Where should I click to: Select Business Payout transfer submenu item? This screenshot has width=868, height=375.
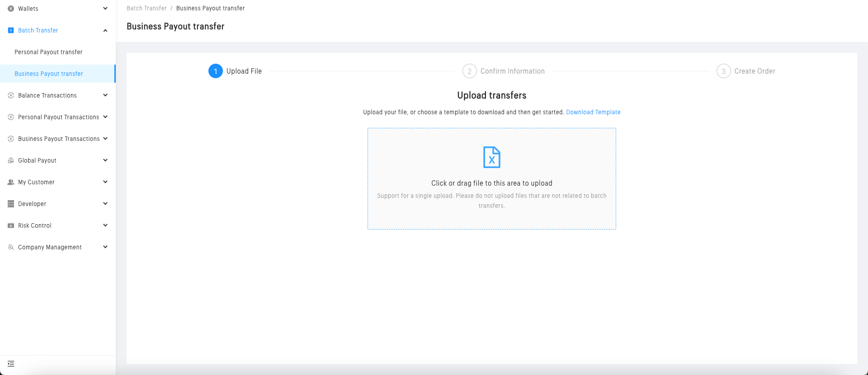(49, 74)
